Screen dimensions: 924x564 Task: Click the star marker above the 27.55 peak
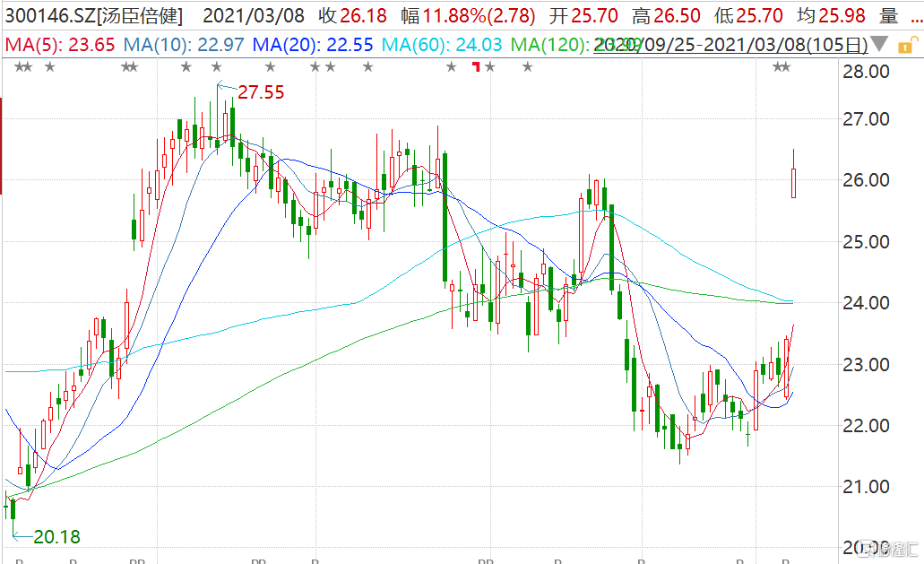click(216, 67)
